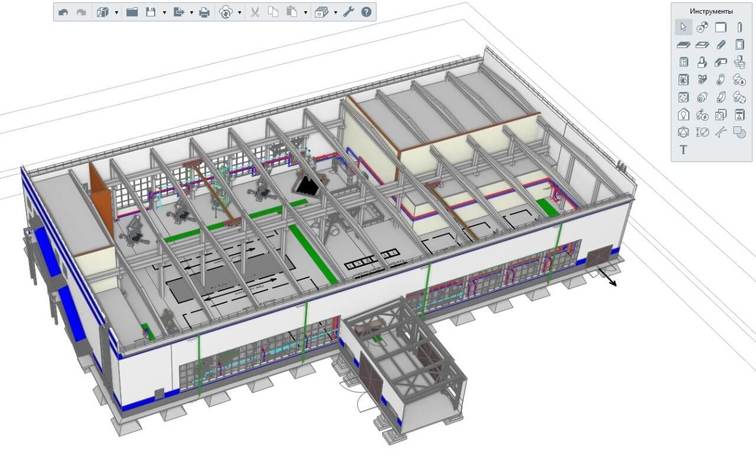The image size is (756, 455).
Task: Click the black section arrow beside the building
Action: [607, 277]
